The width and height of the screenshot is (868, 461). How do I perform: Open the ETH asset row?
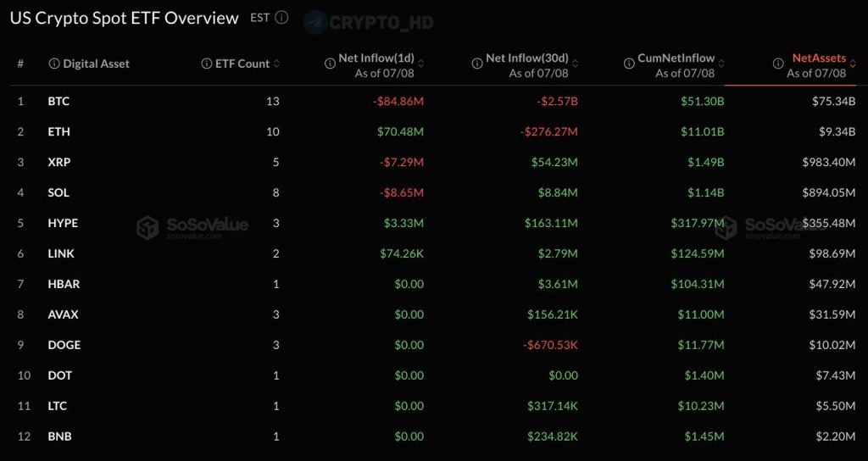click(x=432, y=131)
